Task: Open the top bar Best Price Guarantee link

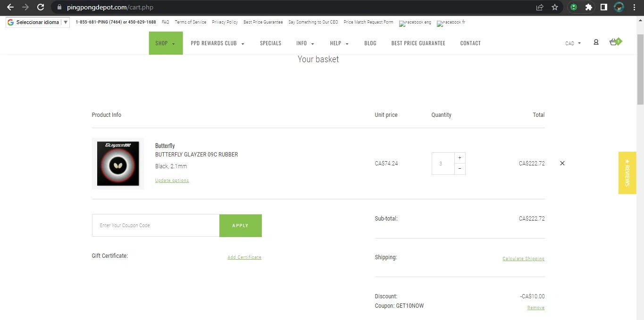Action: pyautogui.click(x=263, y=22)
